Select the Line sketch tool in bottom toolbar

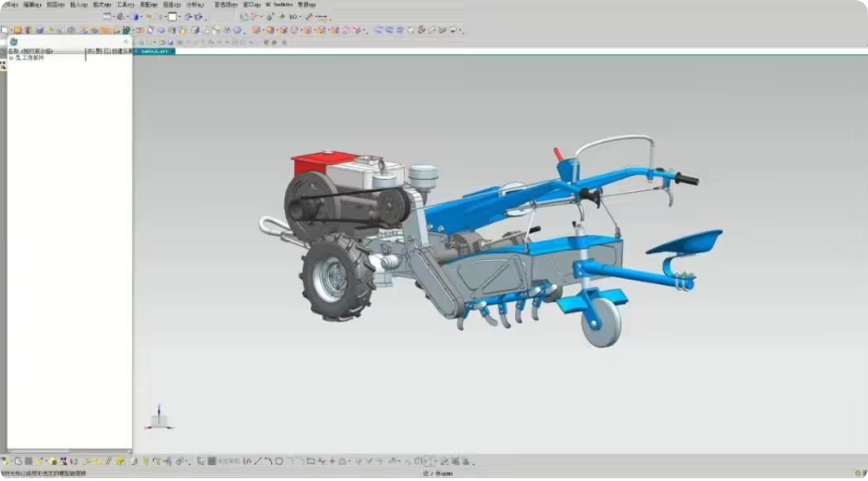pyautogui.click(x=258, y=461)
